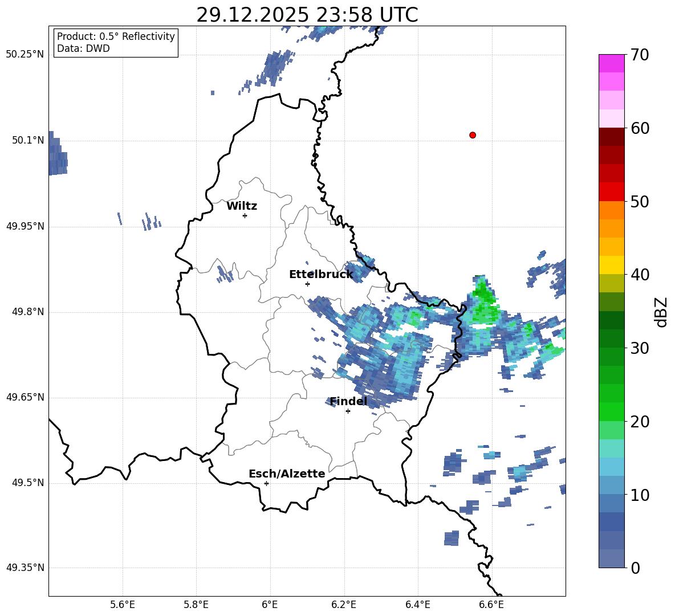Click the dBZ colorbar axis label
The image size is (675, 616).
coord(662,312)
